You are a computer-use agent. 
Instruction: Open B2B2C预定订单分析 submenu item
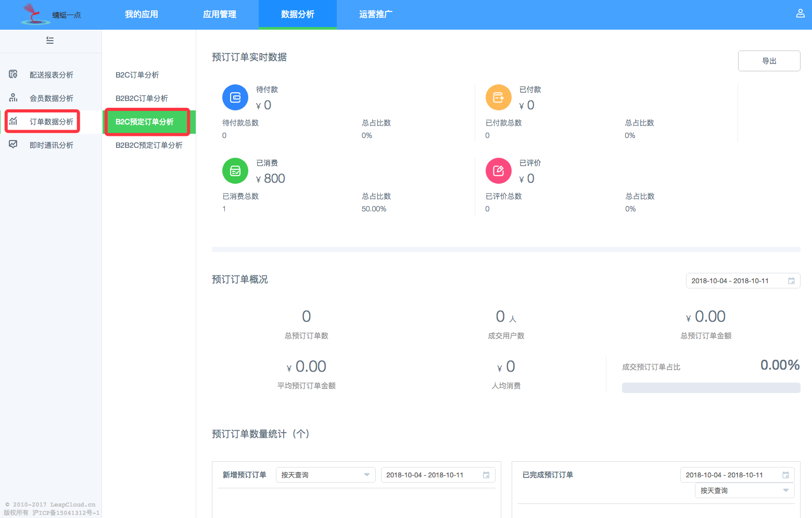point(149,145)
